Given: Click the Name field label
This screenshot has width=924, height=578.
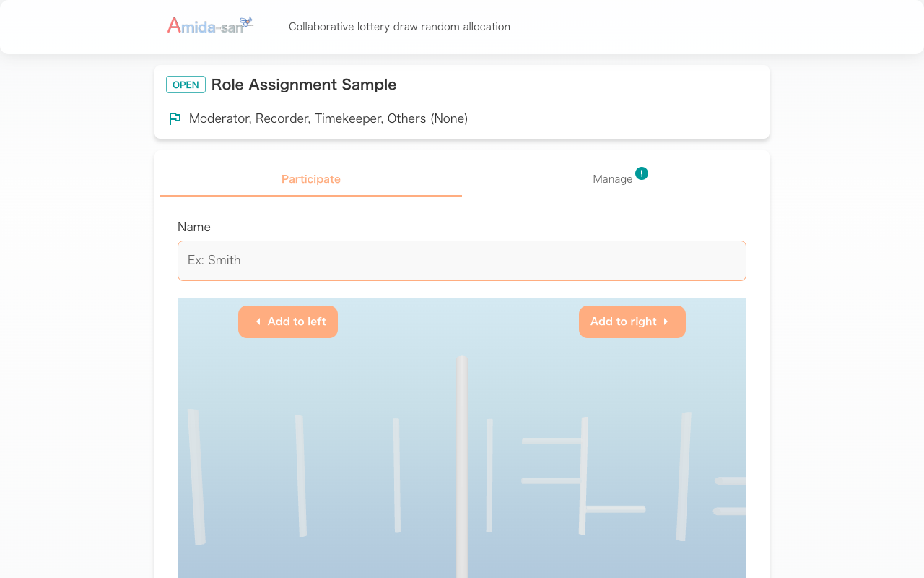Looking at the screenshot, I should pyautogui.click(x=194, y=227).
